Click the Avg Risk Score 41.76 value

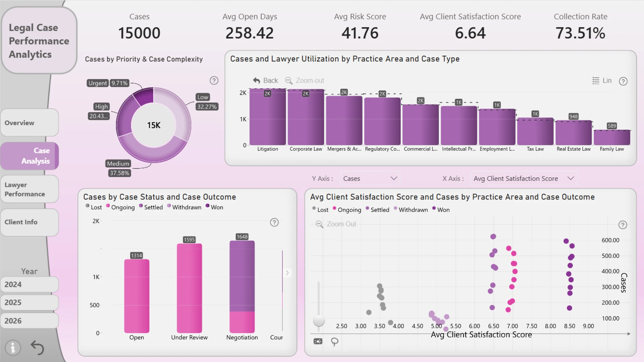[360, 33]
